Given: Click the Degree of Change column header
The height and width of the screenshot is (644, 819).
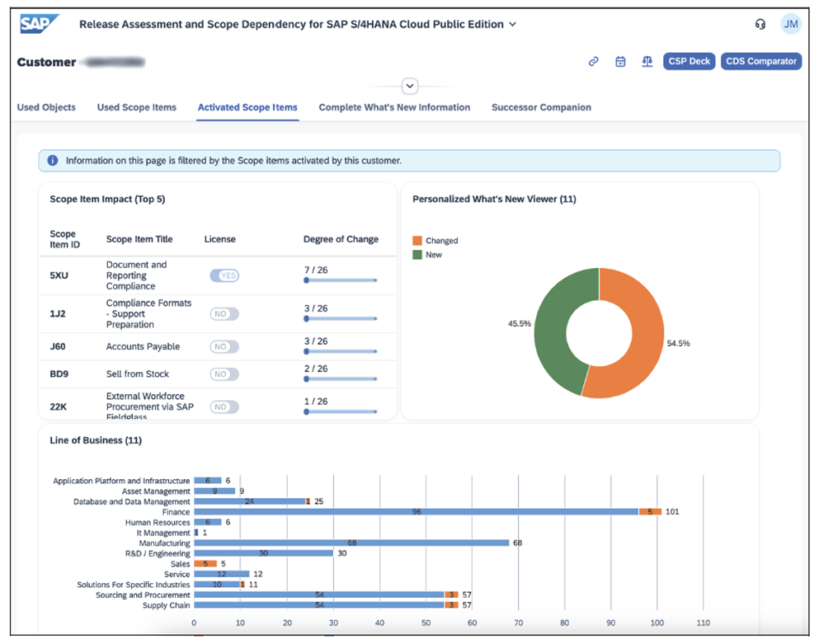Looking at the screenshot, I should point(341,239).
